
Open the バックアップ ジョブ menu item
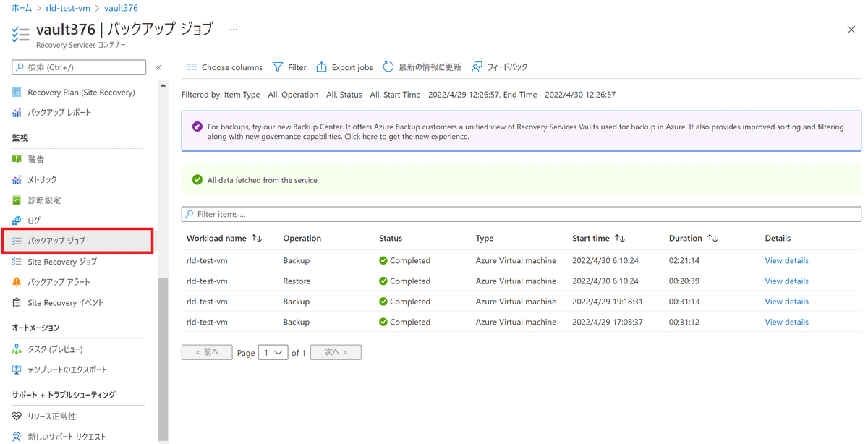[77, 241]
